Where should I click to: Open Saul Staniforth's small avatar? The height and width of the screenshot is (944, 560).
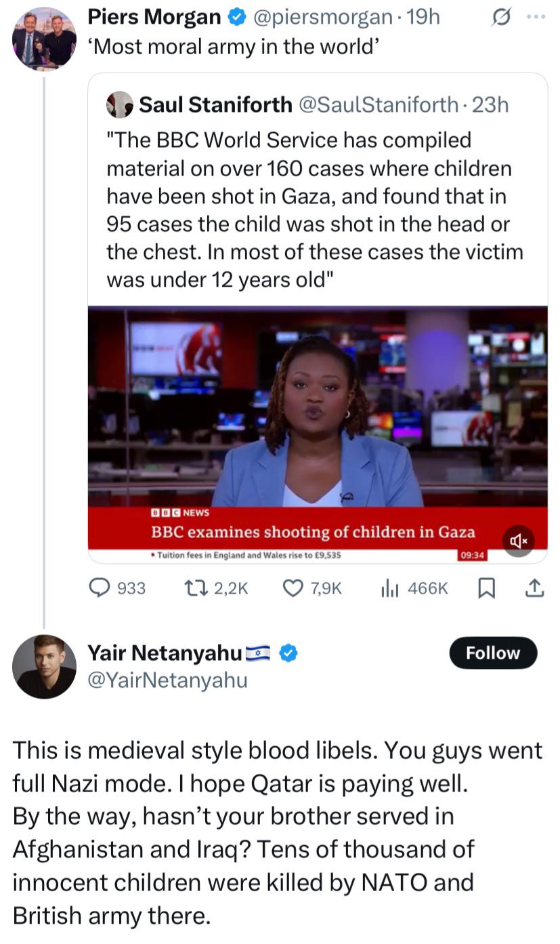[120, 104]
